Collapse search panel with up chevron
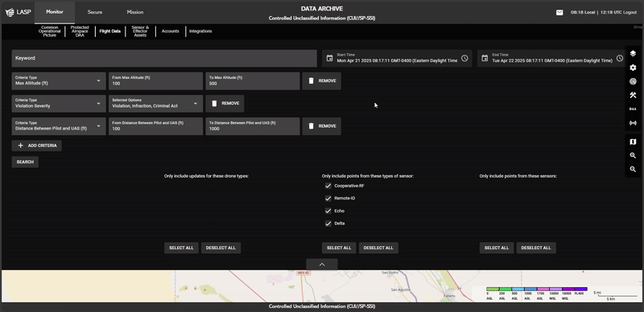This screenshot has width=644, height=312. click(x=322, y=265)
